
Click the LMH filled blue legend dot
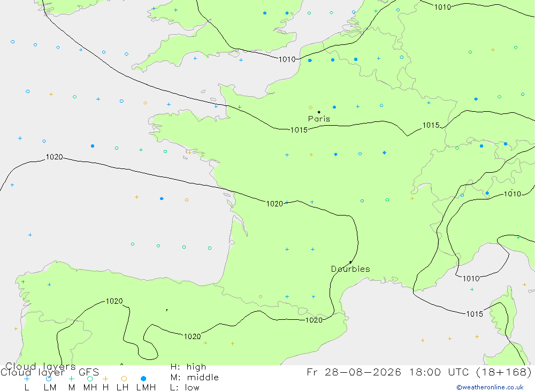click(x=143, y=379)
